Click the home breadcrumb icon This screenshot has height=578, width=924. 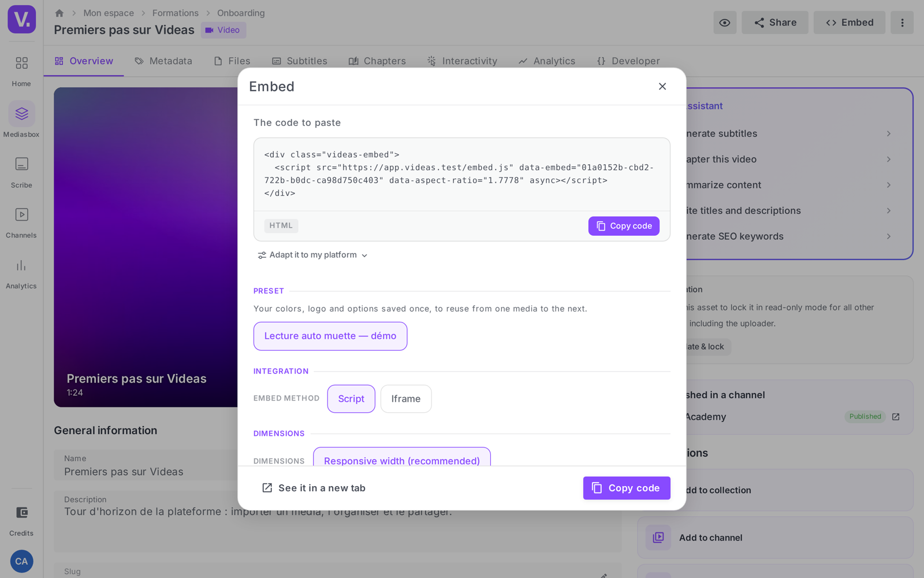(x=59, y=13)
